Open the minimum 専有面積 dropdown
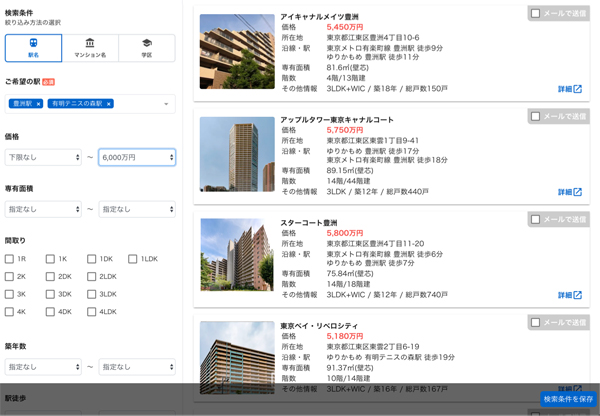 coord(43,209)
